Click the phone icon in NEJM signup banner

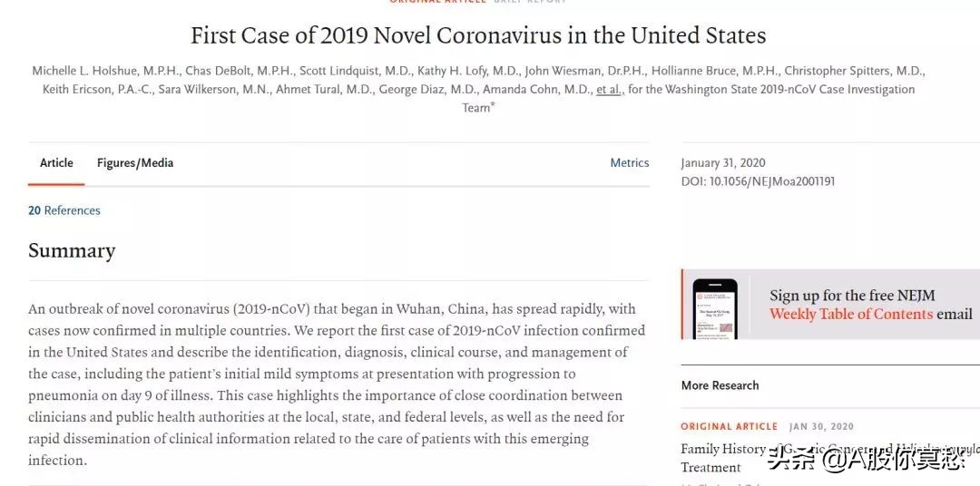tap(715, 308)
